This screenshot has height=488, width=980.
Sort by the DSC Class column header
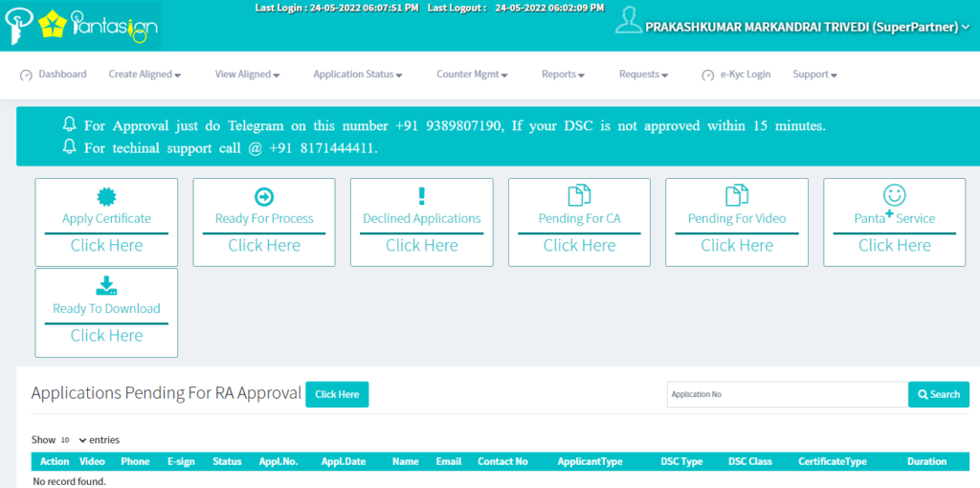pos(750,462)
